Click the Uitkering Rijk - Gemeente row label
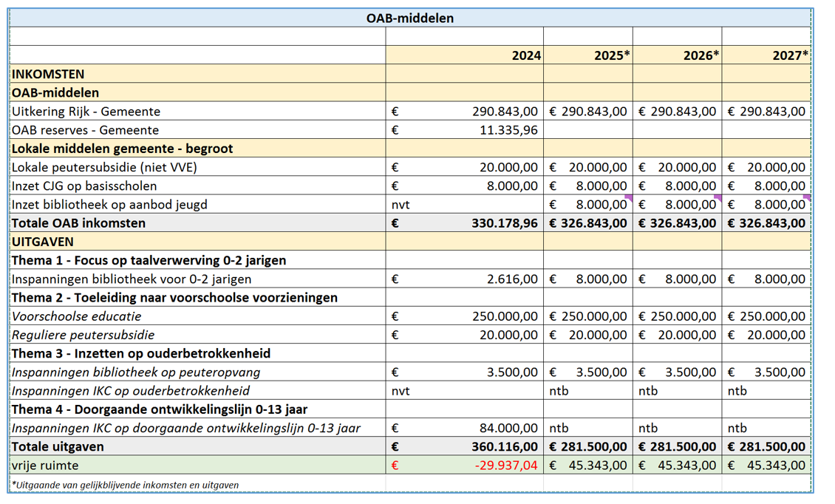Screen dimensions: 835x504 86,112
